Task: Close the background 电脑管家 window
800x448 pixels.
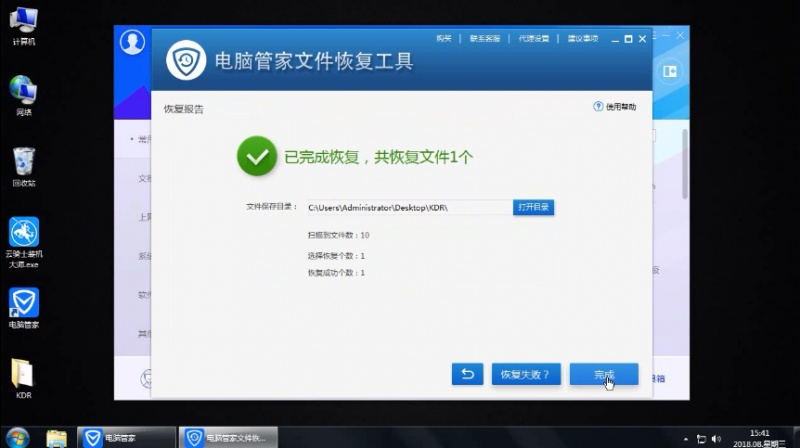Action: (680, 35)
